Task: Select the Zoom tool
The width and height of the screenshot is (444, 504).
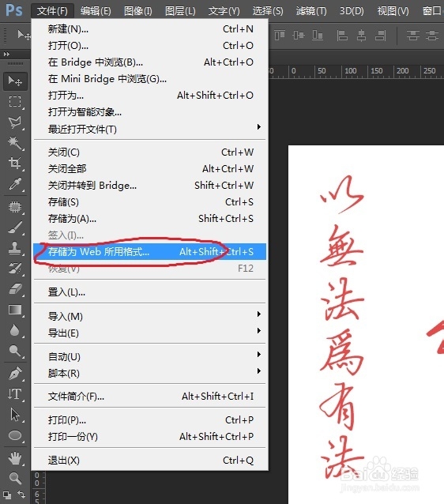Action: pyautogui.click(x=15, y=478)
